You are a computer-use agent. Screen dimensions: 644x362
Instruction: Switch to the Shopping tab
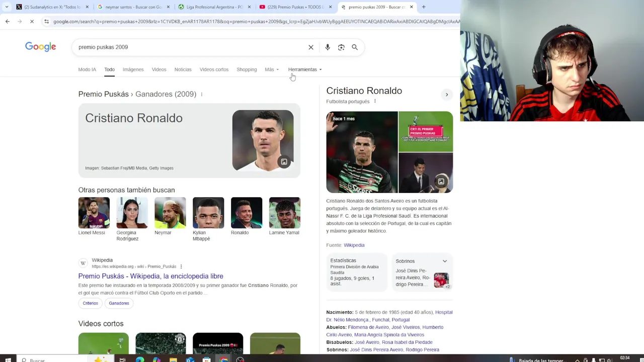[x=247, y=69]
